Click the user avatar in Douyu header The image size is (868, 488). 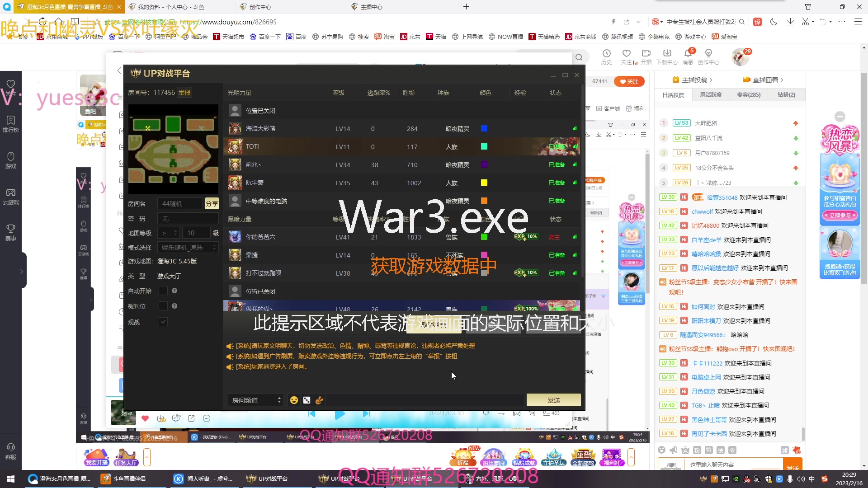740,57
